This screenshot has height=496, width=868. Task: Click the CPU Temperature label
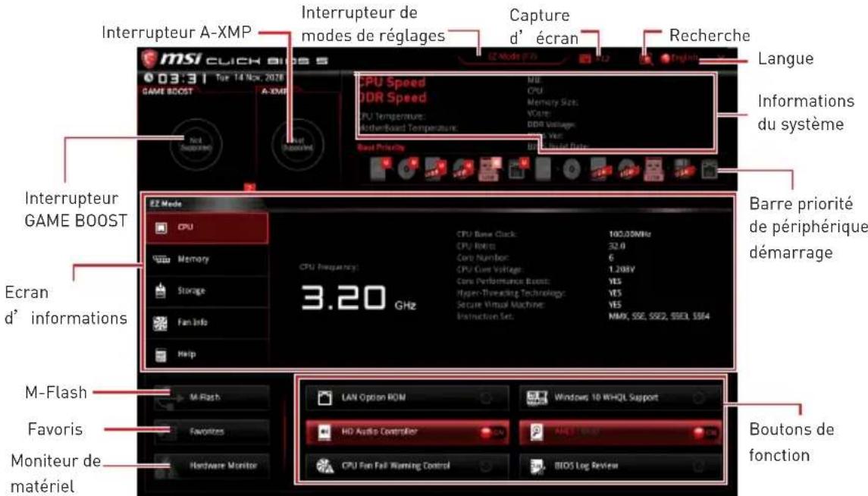click(391, 116)
